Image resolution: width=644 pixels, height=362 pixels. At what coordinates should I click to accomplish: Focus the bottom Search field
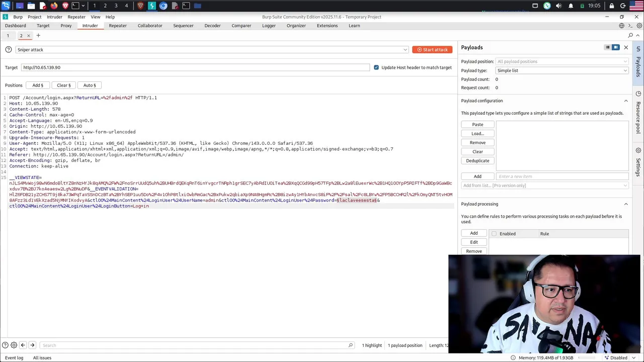pos(196,345)
